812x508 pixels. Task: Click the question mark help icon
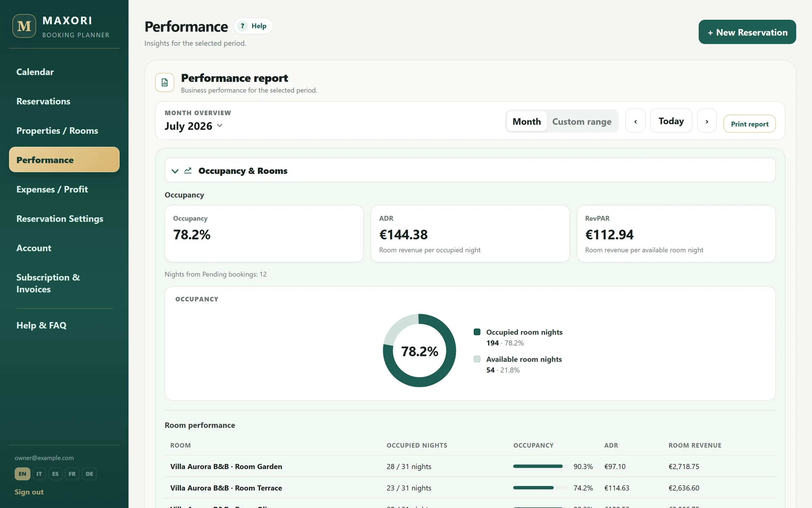pos(242,26)
